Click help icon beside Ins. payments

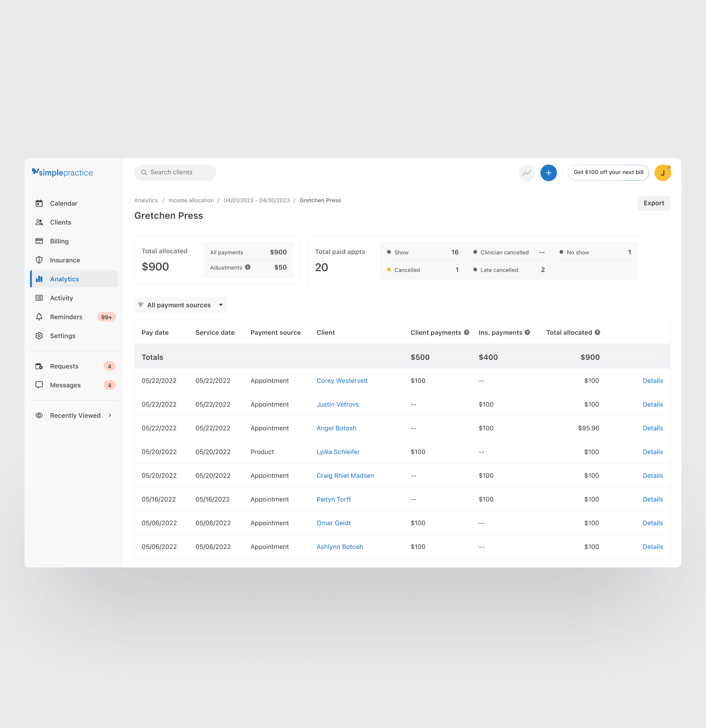tap(527, 332)
